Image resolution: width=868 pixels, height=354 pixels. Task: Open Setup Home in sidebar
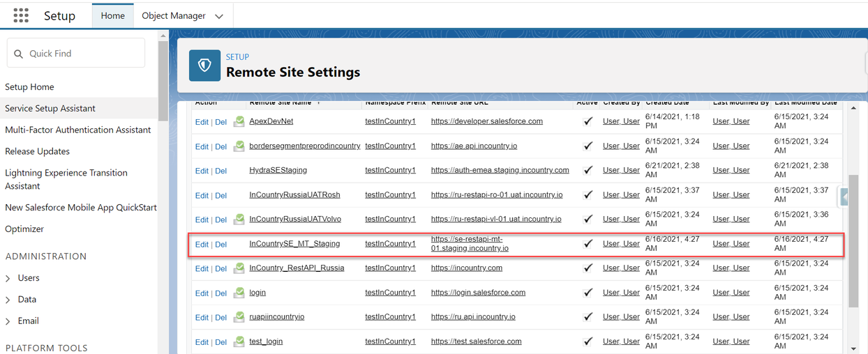(29, 87)
